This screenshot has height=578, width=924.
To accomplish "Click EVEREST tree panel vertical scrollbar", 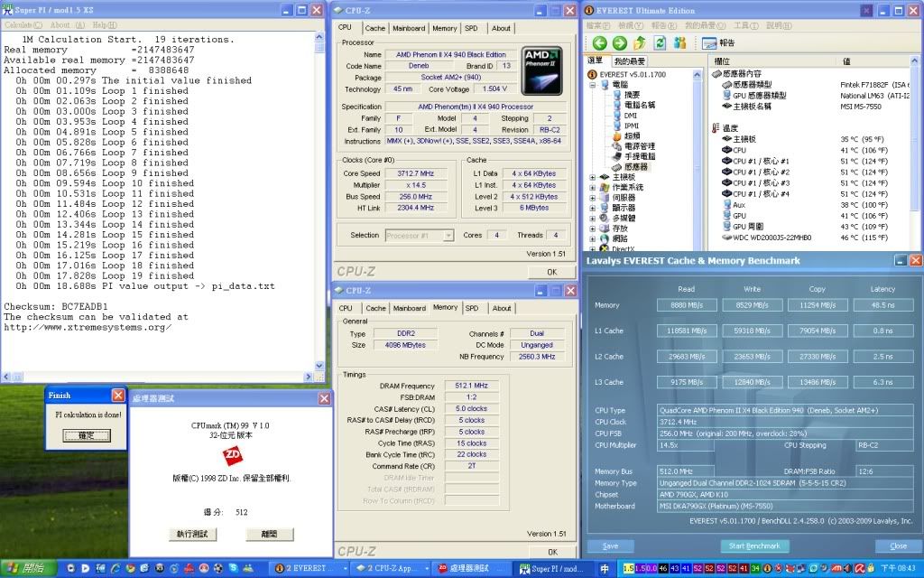I will pyautogui.click(x=698, y=161).
